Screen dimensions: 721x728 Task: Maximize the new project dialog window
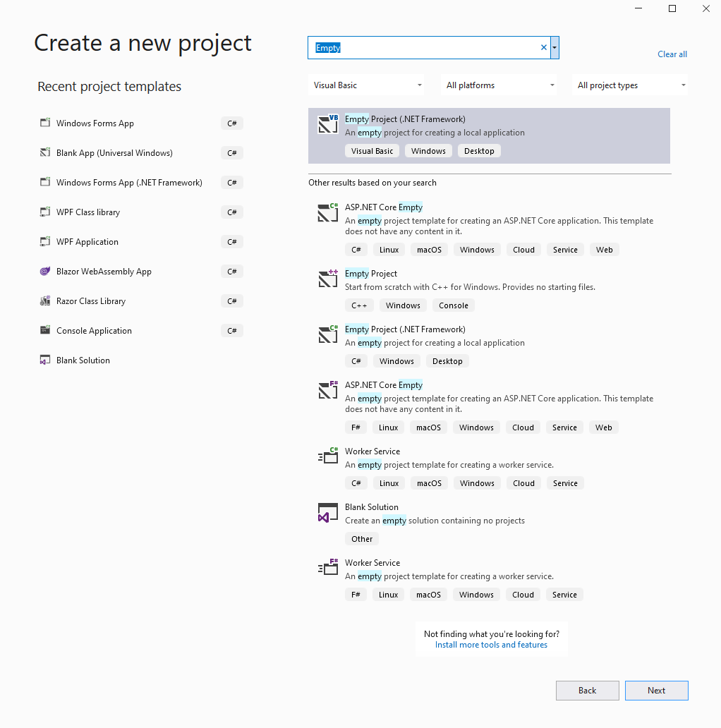point(672,8)
